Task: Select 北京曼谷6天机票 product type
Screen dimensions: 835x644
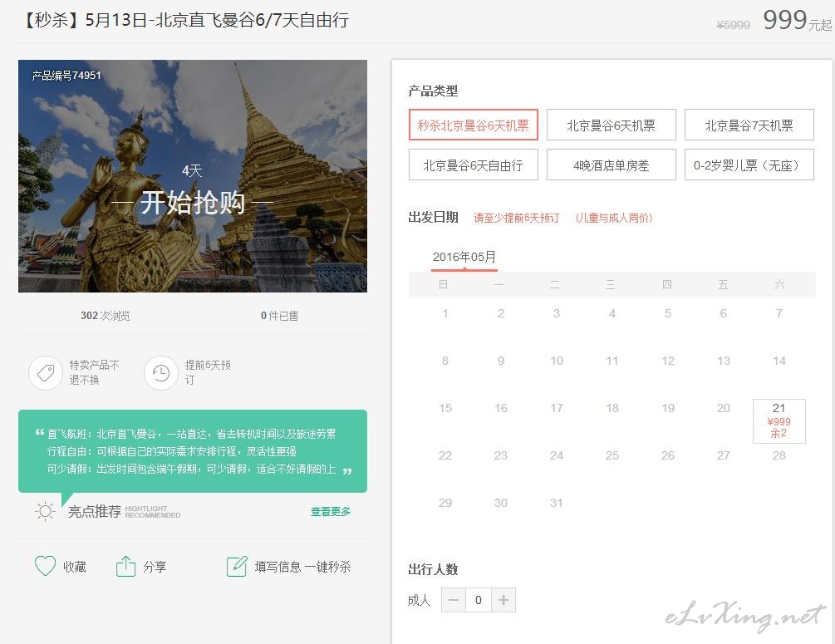Action: 612,125
